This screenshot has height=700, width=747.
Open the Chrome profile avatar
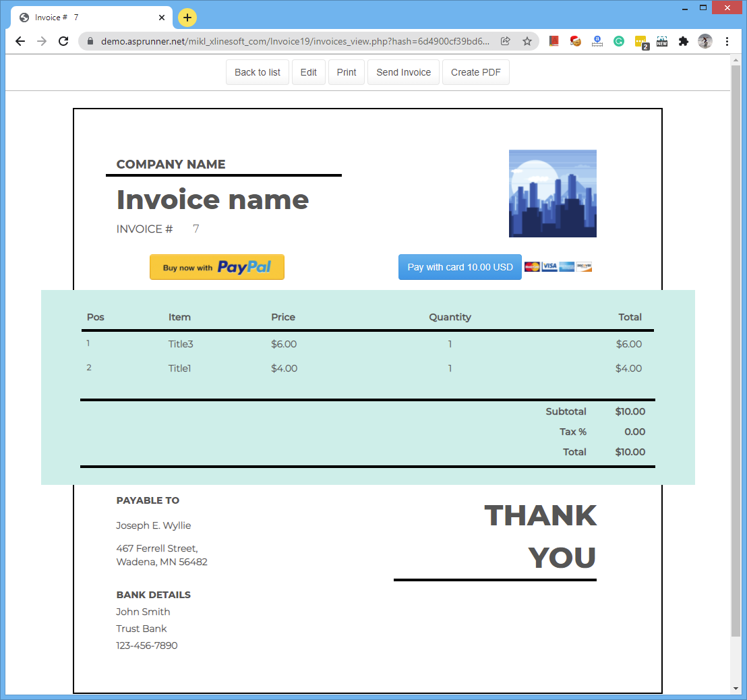pyautogui.click(x=705, y=41)
